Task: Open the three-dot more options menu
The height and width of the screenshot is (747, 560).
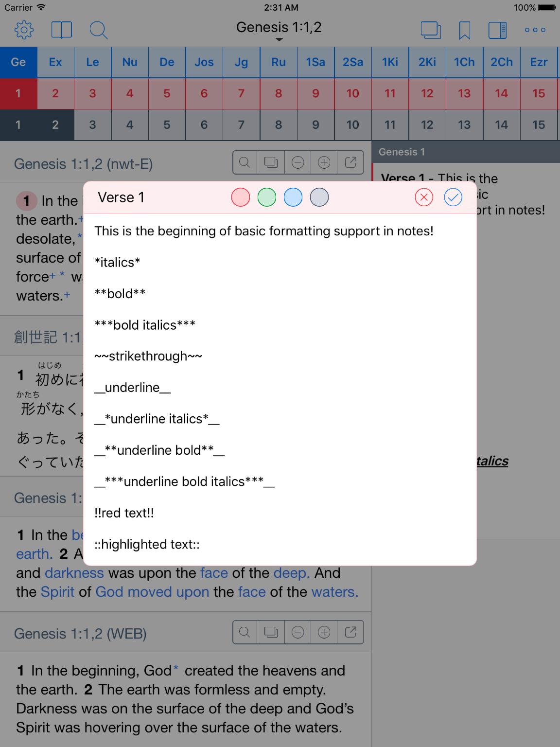Action: coord(535,30)
